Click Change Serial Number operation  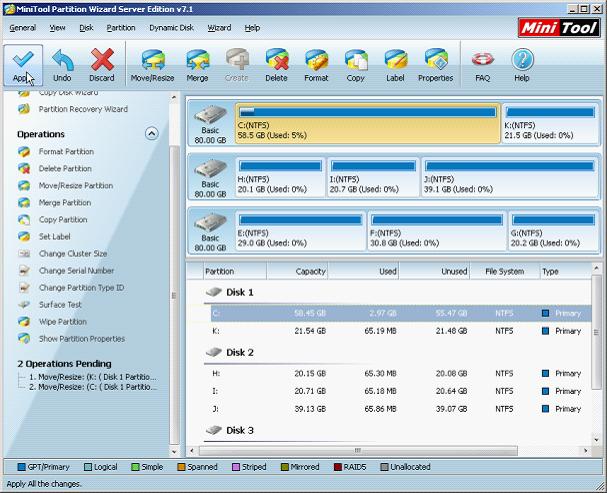click(67, 271)
